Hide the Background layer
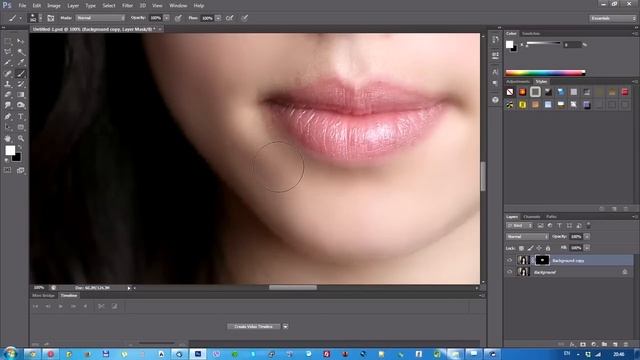 pos(509,272)
